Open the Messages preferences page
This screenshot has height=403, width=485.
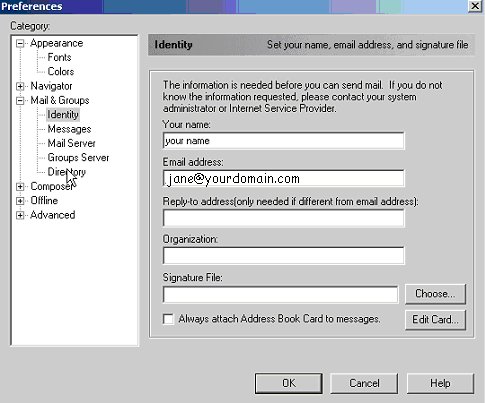coord(69,129)
